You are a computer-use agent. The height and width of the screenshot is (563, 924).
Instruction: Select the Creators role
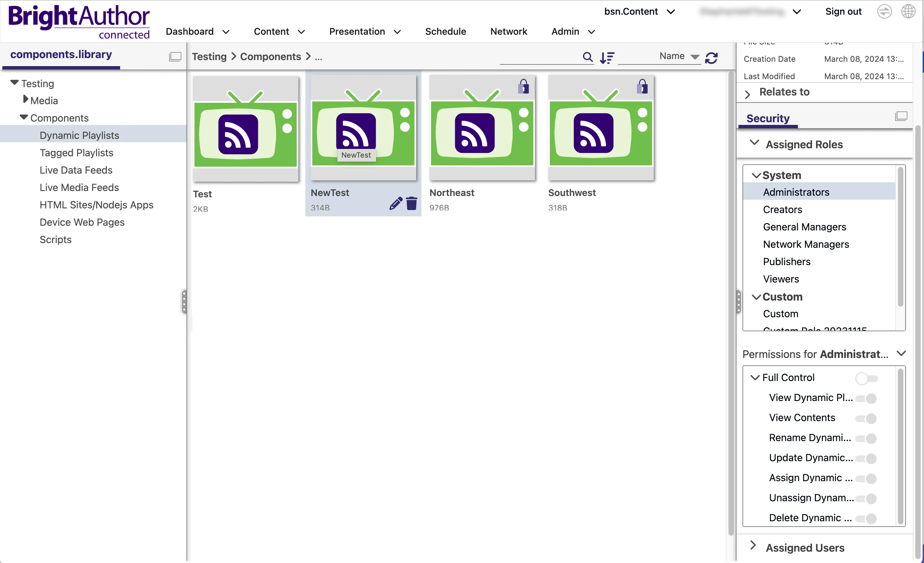pyautogui.click(x=782, y=209)
